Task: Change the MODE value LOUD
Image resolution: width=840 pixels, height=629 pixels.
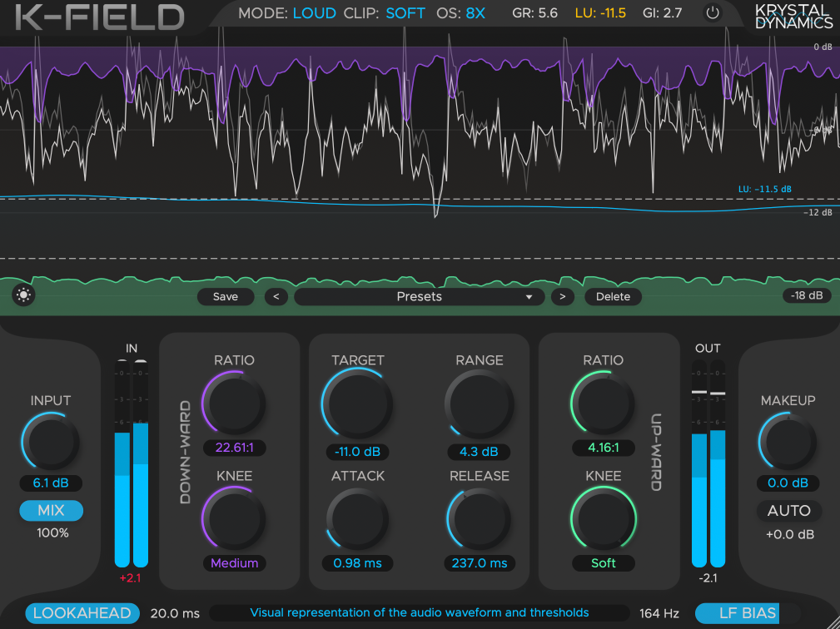Action: (x=315, y=13)
